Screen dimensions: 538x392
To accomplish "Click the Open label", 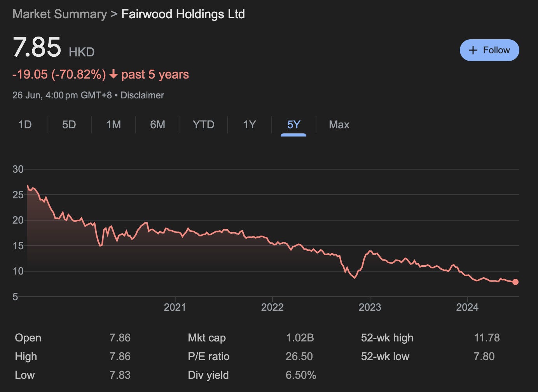I will coord(28,338).
